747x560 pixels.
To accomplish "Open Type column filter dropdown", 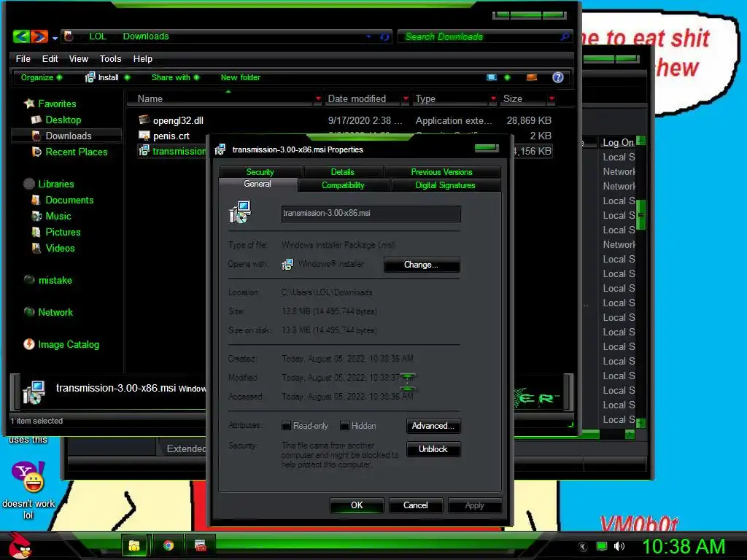I will coord(493,98).
